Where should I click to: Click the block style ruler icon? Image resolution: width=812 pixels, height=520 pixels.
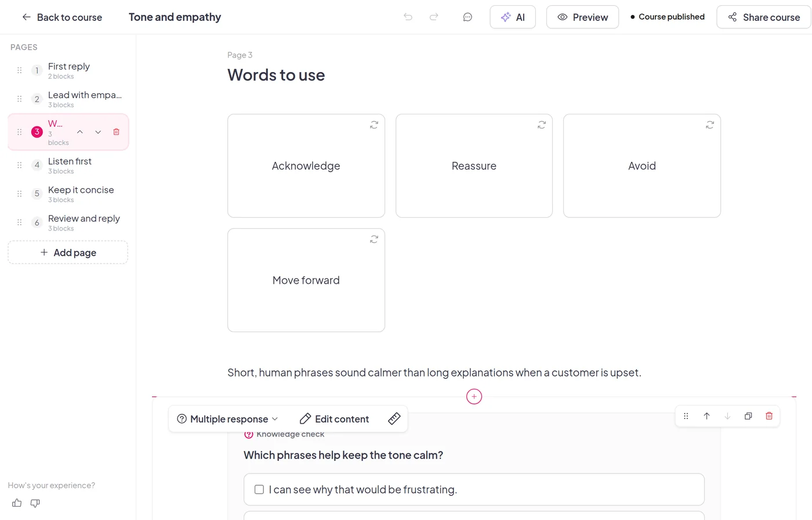(394, 418)
